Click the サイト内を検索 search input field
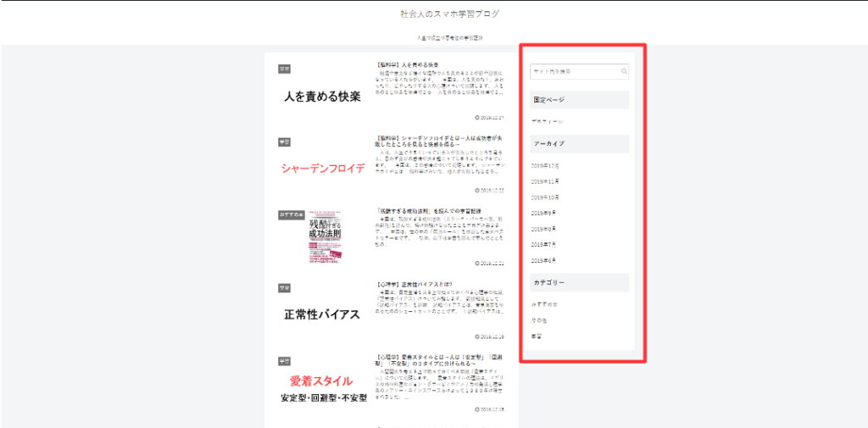 coord(575,72)
